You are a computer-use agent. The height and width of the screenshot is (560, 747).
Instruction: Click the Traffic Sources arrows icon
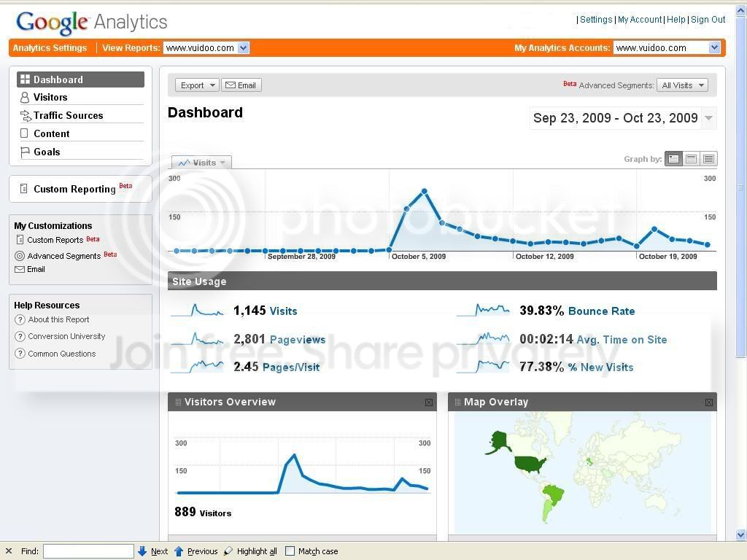(x=26, y=115)
